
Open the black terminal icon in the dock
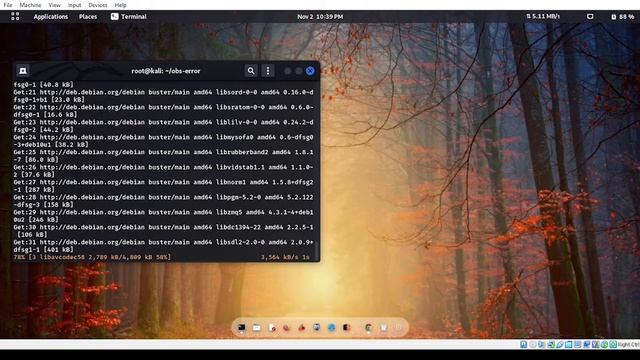tap(242, 327)
